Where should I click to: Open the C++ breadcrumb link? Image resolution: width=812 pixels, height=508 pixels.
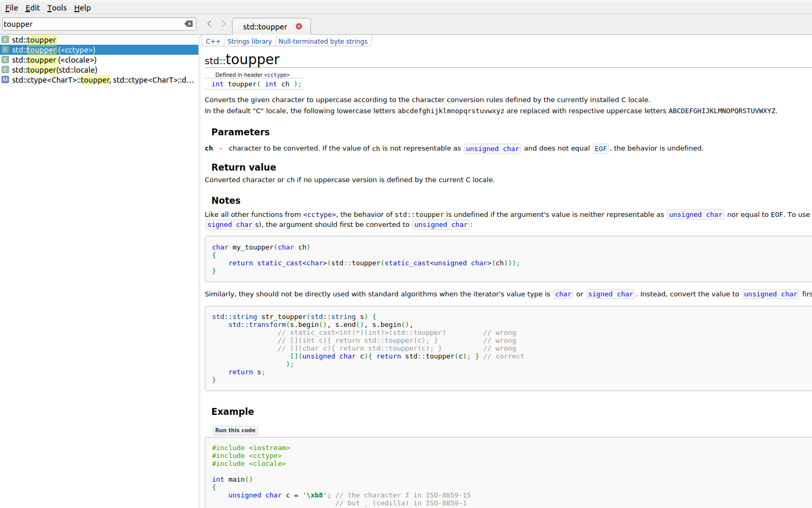click(213, 42)
